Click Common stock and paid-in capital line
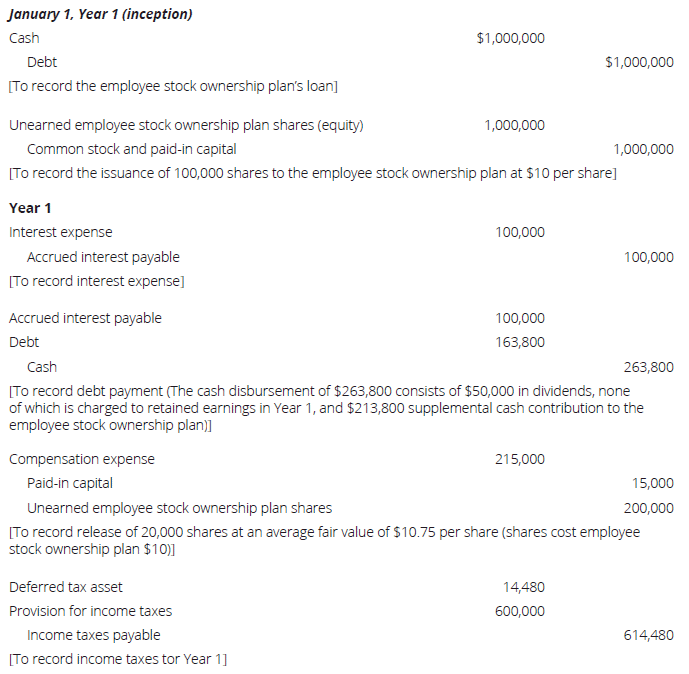 tap(131, 149)
